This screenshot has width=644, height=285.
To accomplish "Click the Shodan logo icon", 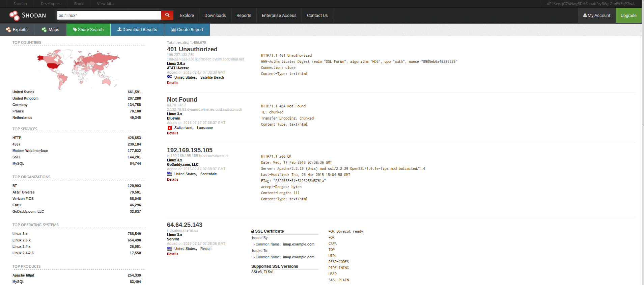I will [15, 16].
